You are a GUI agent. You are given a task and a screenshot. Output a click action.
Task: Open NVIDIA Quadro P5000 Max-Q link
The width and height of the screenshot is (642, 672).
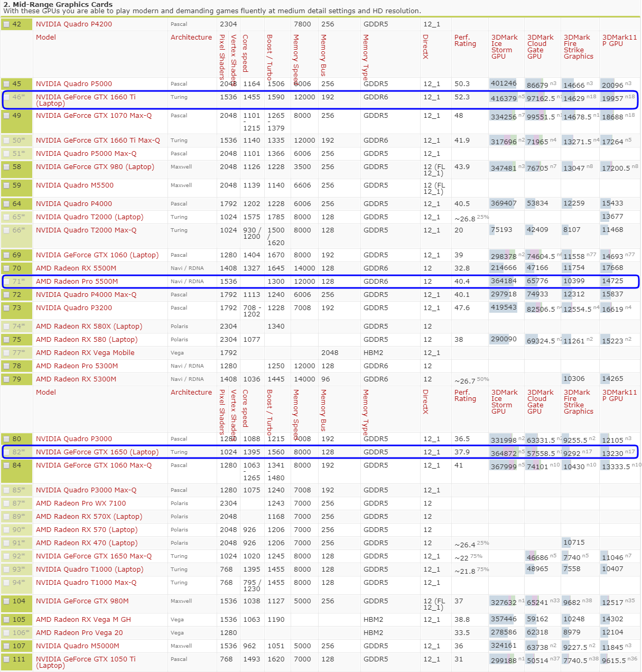pos(86,154)
